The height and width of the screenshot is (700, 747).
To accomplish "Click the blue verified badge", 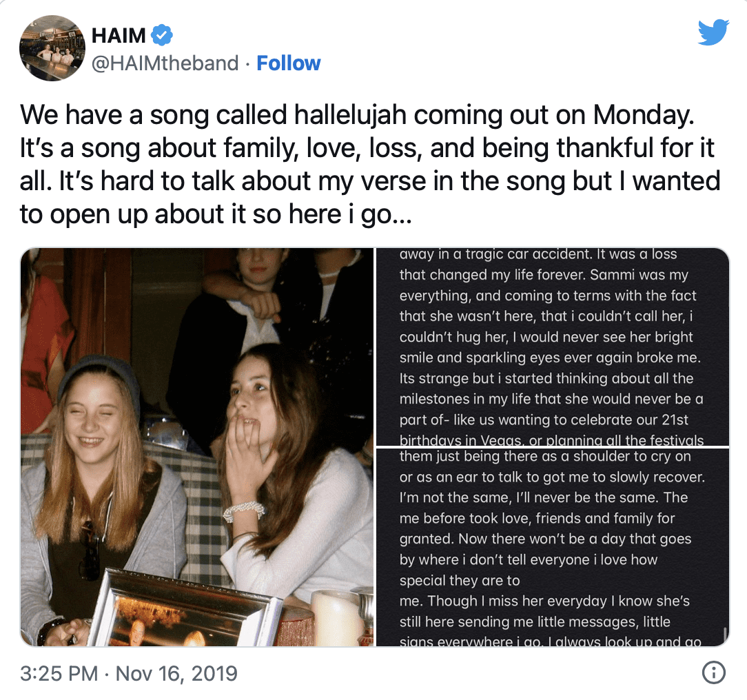I will 161,34.
